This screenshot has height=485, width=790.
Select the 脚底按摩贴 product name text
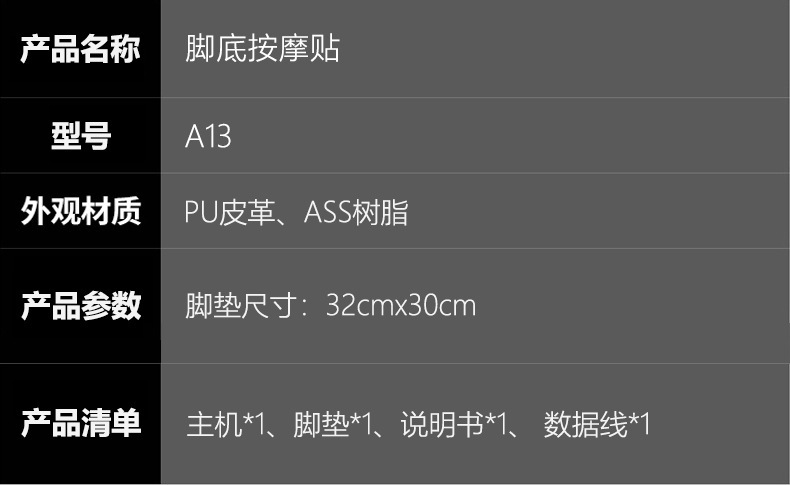click(262, 49)
